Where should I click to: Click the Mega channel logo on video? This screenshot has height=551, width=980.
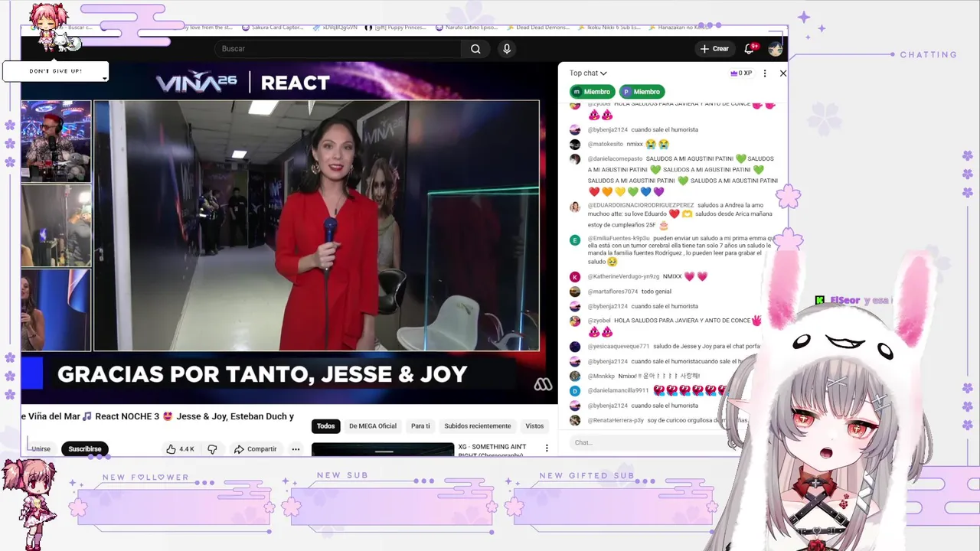(x=543, y=385)
